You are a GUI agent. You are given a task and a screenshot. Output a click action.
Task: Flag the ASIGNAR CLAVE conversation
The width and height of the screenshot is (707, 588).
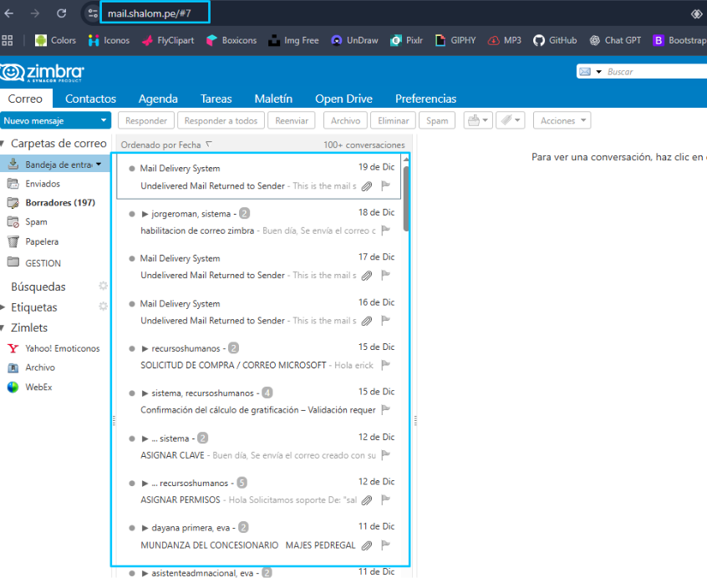click(386, 455)
